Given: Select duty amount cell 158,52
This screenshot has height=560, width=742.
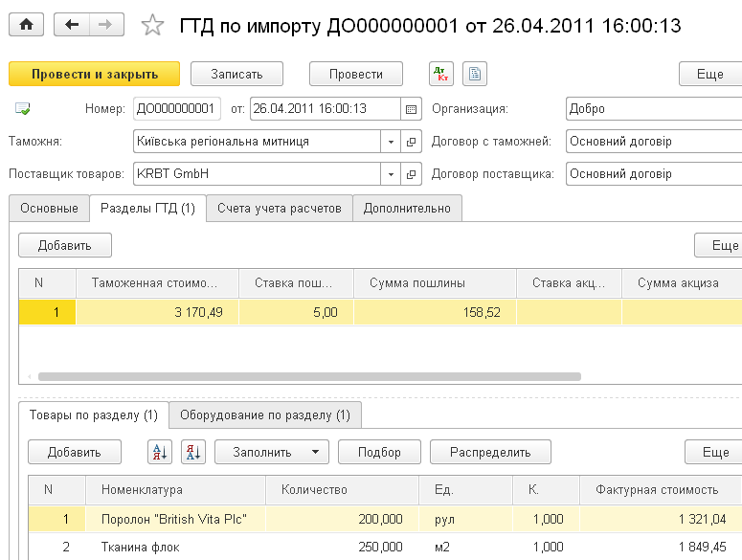Looking at the screenshot, I should tap(435, 312).
